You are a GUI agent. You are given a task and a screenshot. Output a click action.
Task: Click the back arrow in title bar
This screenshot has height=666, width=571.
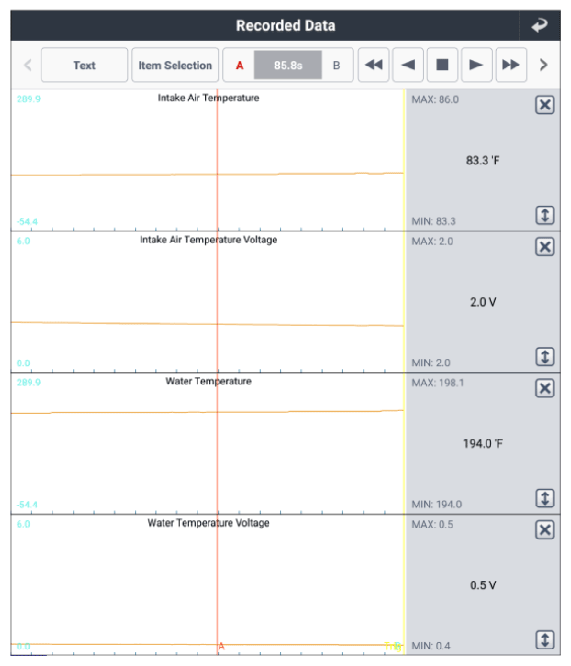point(540,25)
